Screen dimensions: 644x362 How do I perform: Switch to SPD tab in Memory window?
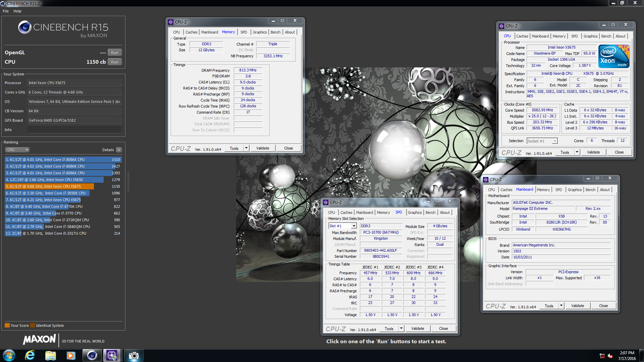pos(244,32)
